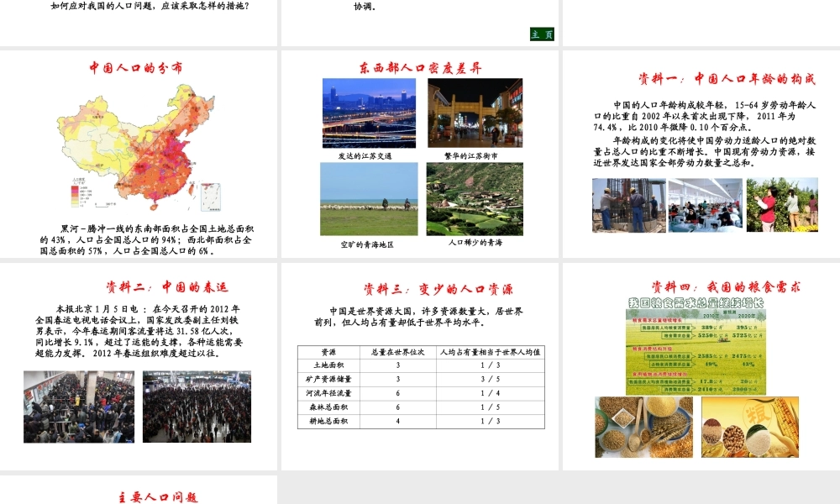Select caption 繁华的江苏街市

tap(471, 156)
